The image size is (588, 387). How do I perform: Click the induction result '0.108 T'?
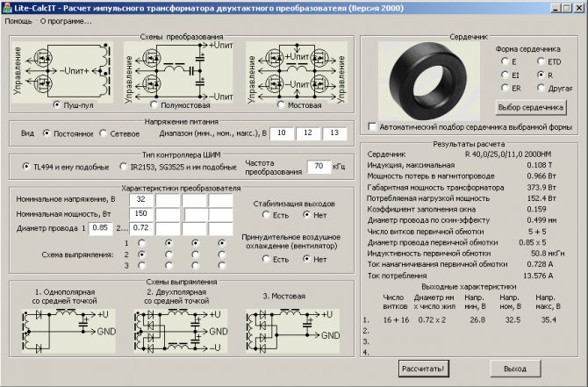[x=539, y=165]
